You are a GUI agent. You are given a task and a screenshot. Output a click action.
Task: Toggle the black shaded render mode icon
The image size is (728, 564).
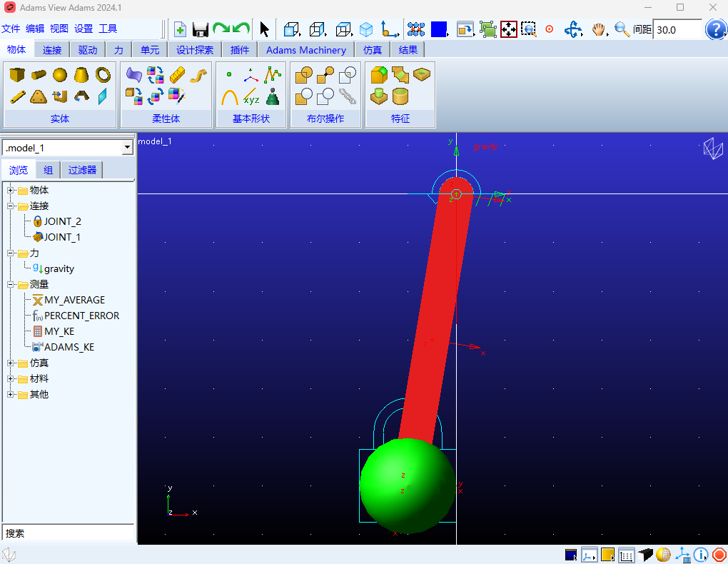coord(645,555)
